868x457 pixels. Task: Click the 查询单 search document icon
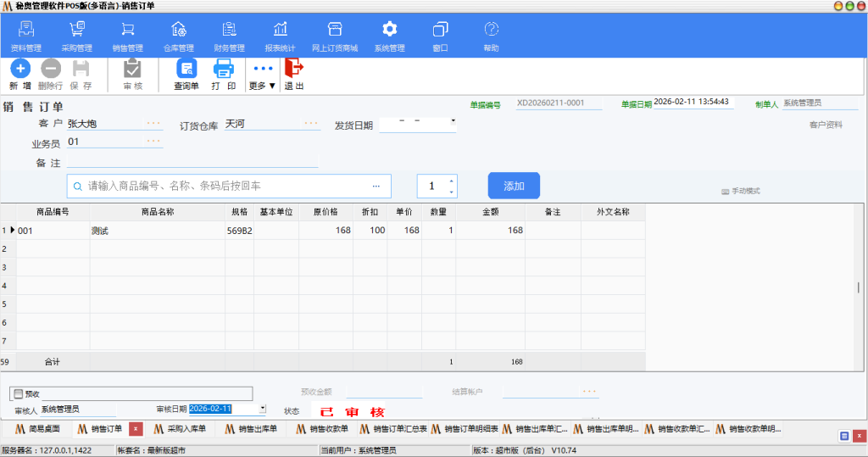186,69
